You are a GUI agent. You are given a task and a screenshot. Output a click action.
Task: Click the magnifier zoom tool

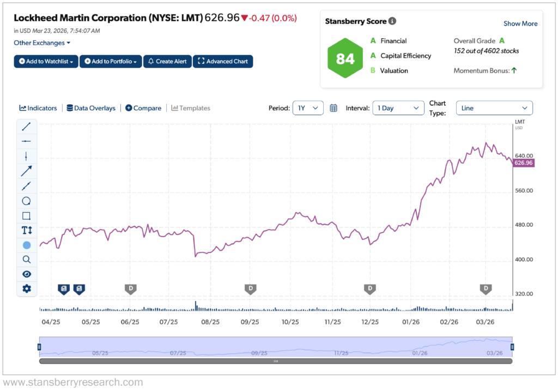click(x=26, y=260)
